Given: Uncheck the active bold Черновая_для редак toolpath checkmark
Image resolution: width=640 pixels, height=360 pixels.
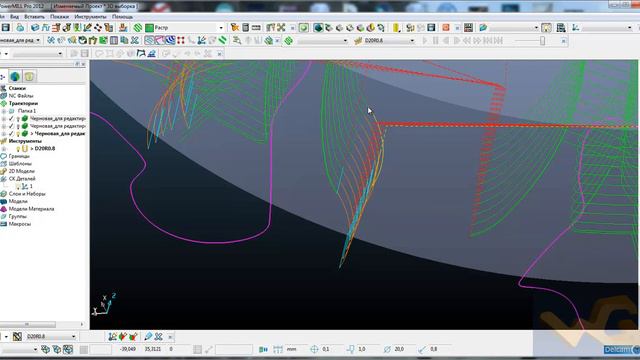Looking at the screenshot, I should click(x=11, y=133).
